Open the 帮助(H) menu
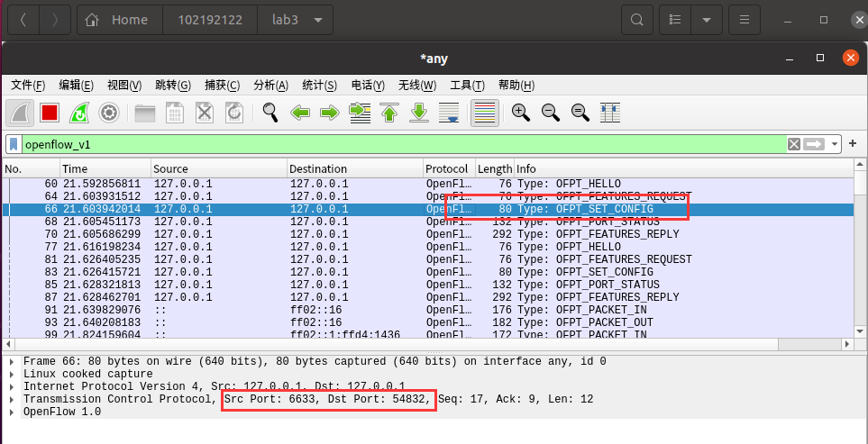The width and height of the screenshot is (868, 444). 516,86
